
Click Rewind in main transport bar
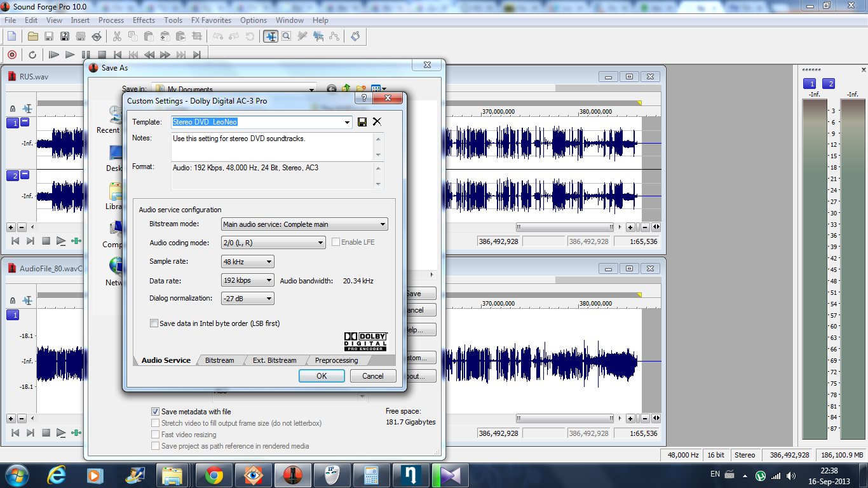[149, 55]
